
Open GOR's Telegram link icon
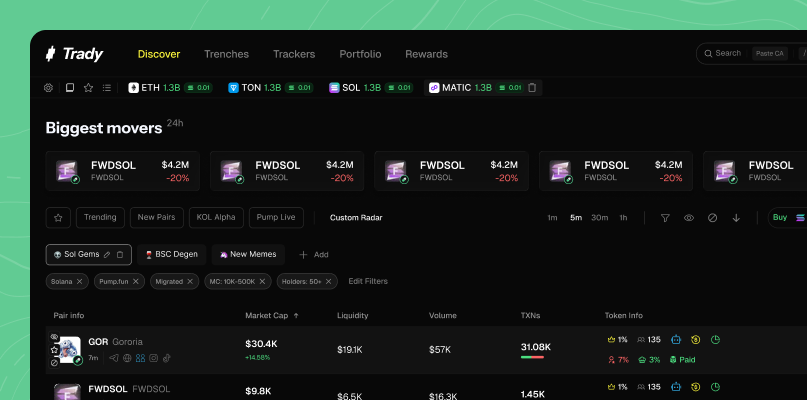tap(114, 358)
